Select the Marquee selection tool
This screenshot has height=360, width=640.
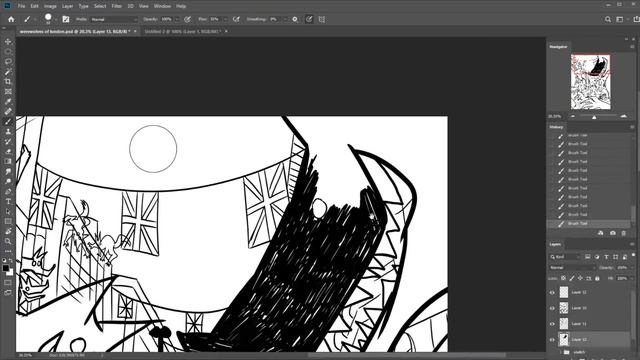pyautogui.click(x=8, y=51)
